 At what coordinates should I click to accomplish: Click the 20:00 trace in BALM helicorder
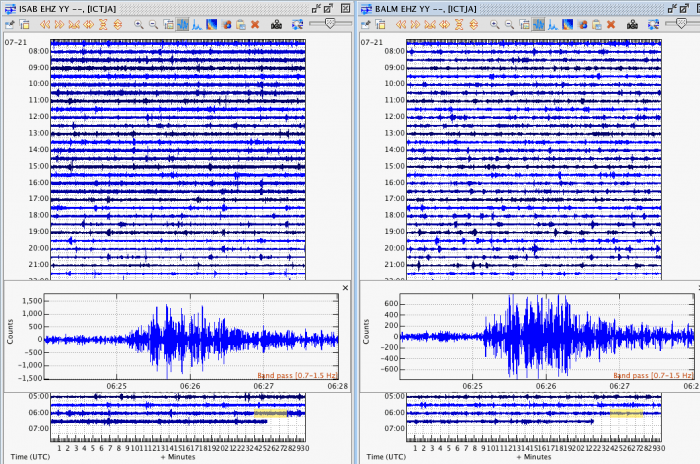[x=534, y=248]
